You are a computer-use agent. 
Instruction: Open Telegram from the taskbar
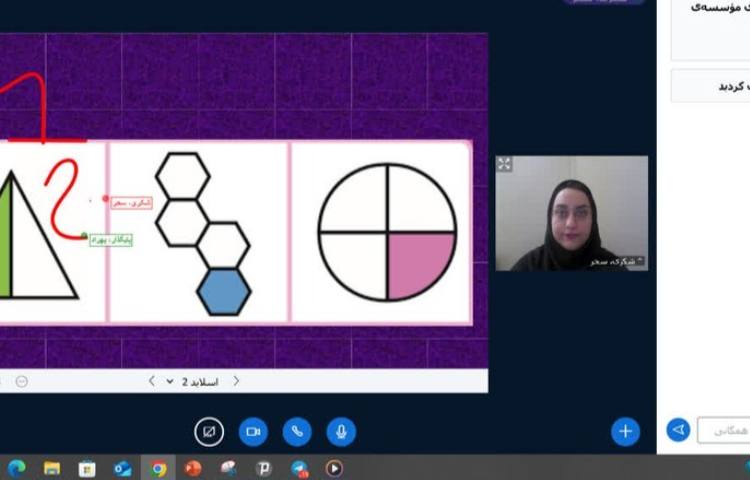[299, 468]
